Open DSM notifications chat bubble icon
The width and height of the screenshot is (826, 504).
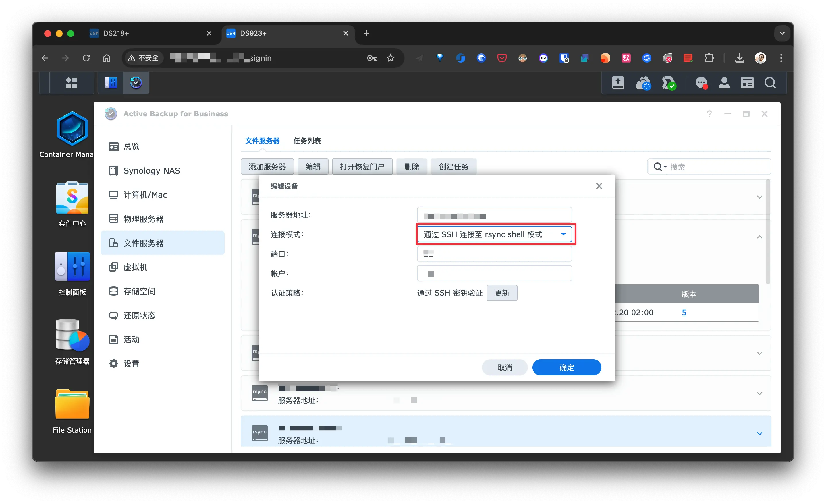tap(701, 83)
